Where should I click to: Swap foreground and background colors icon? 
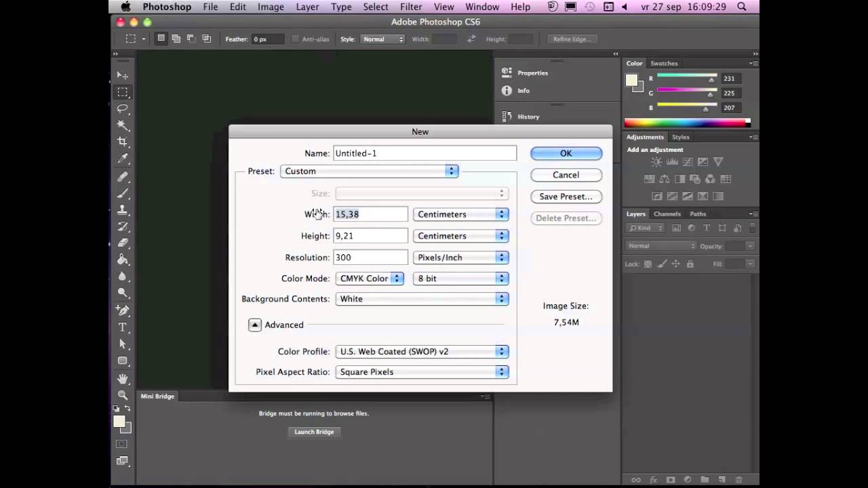[x=127, y=409]
